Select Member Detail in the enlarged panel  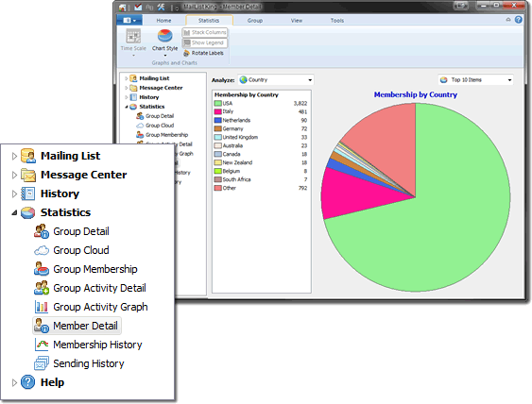pyautogui.click(x=77, y=326)
